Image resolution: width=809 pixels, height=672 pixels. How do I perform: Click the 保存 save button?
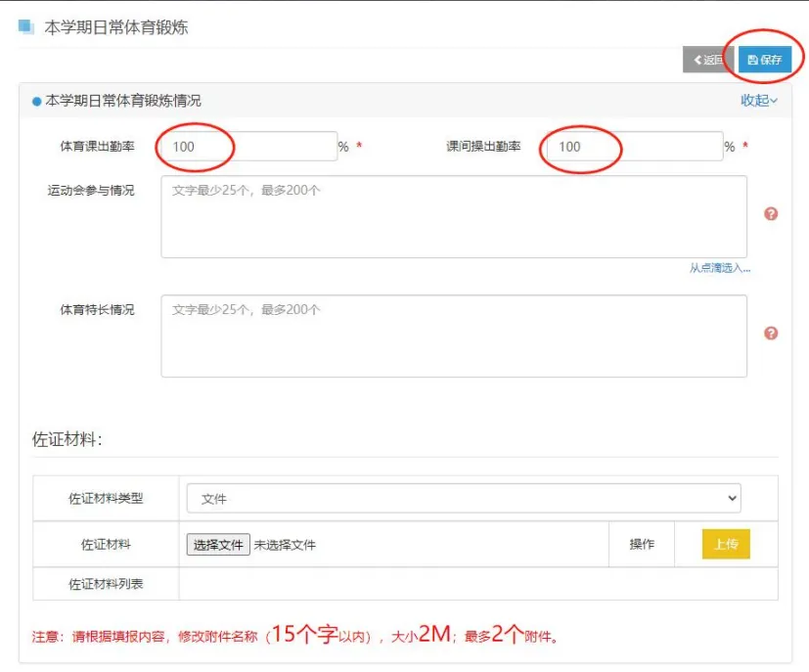point(764,60)
